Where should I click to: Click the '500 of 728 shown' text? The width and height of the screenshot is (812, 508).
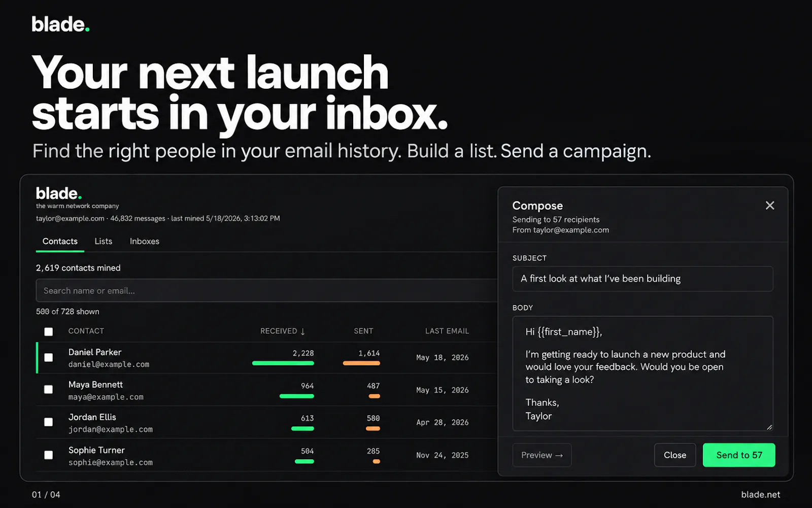(x=67, y=312)
